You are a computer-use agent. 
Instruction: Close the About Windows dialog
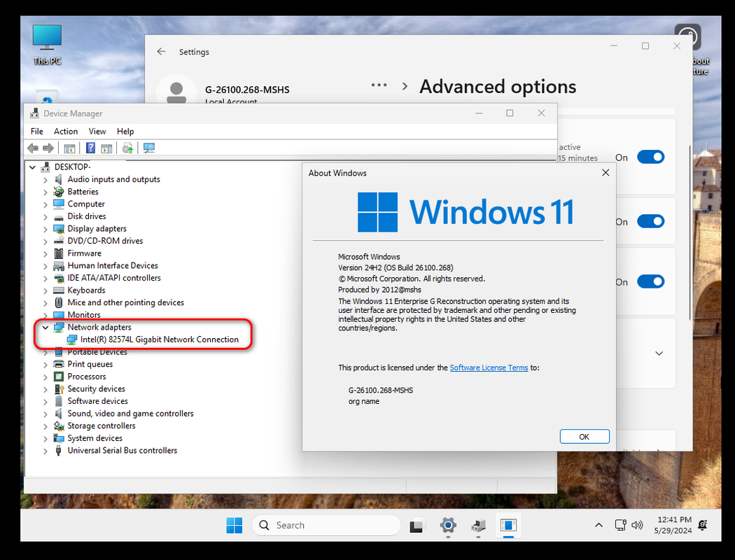[x=605, y=173]
